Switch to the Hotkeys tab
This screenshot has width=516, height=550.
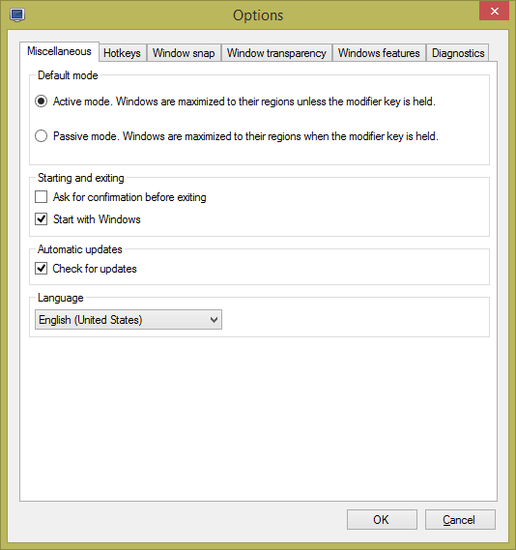pos(122,53)
